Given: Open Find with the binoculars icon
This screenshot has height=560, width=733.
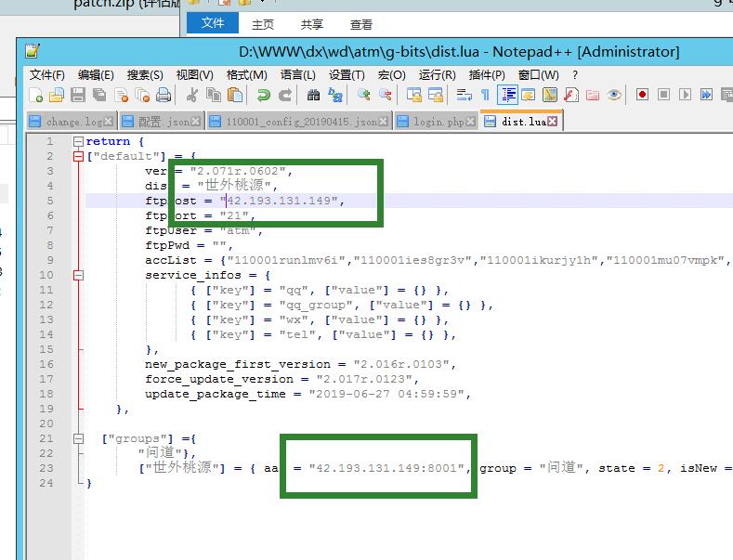Looking at the screenshot, I should pos(313,95).
